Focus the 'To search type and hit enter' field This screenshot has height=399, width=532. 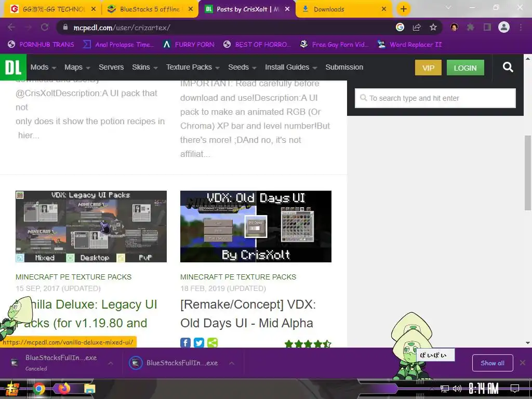[435, 98]
